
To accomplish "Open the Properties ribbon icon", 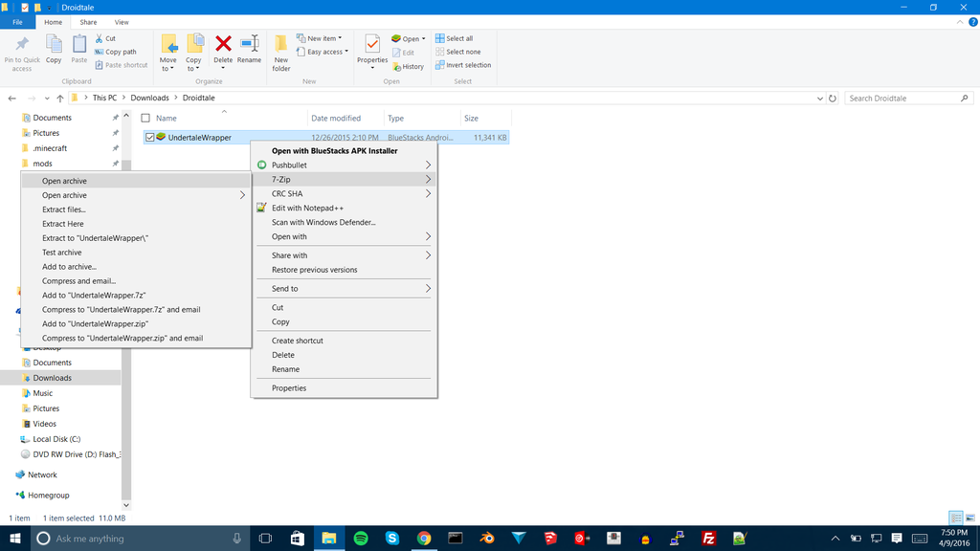I will point(372,48).
